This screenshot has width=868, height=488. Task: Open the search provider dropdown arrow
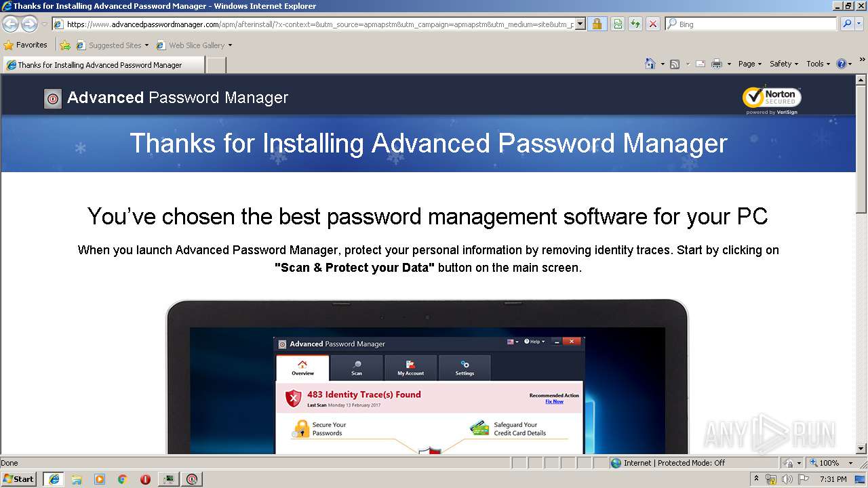pyautogui.click(x=860, y=24)
